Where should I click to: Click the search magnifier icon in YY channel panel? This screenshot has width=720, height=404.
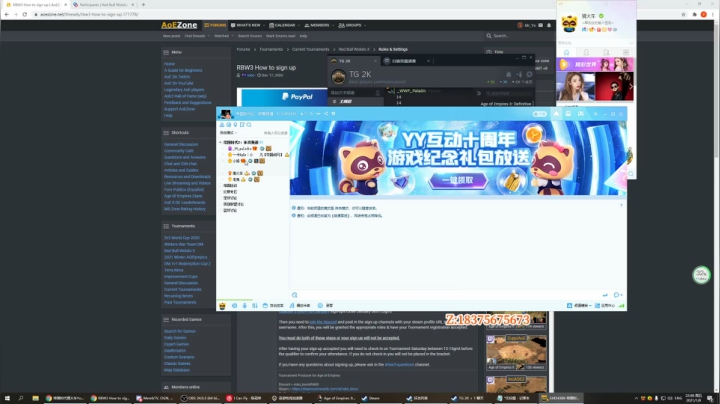(x=249, y=125)
